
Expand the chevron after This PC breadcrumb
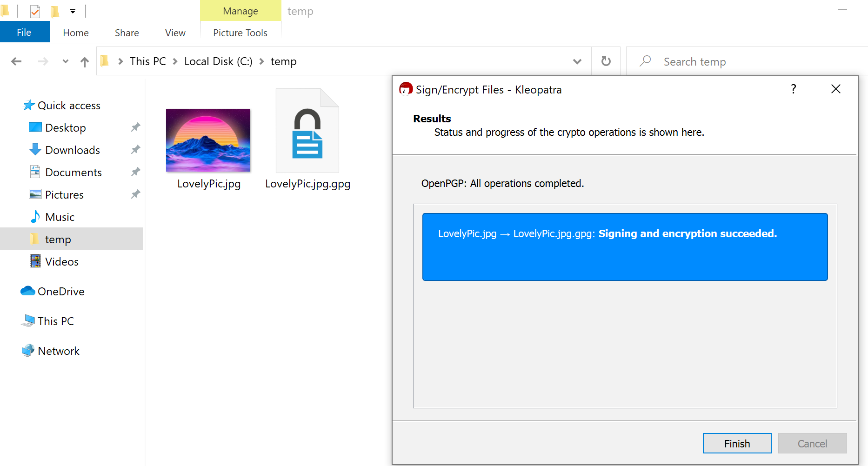pos(175,61)
